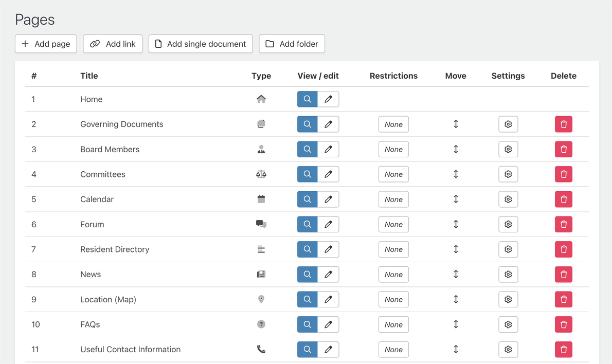Preview the Forum page via magnifier
Image resolution: width=612 pixels, height=364 pixels.
point(307,224)
